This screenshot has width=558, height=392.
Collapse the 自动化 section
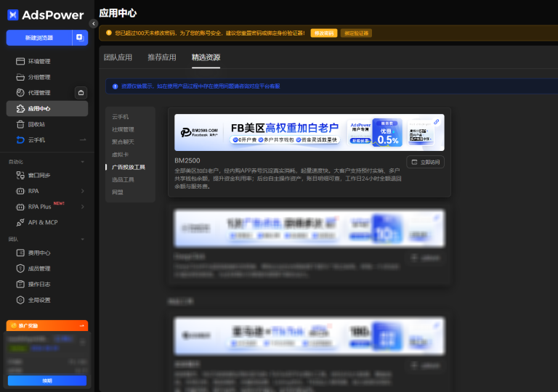83,162
